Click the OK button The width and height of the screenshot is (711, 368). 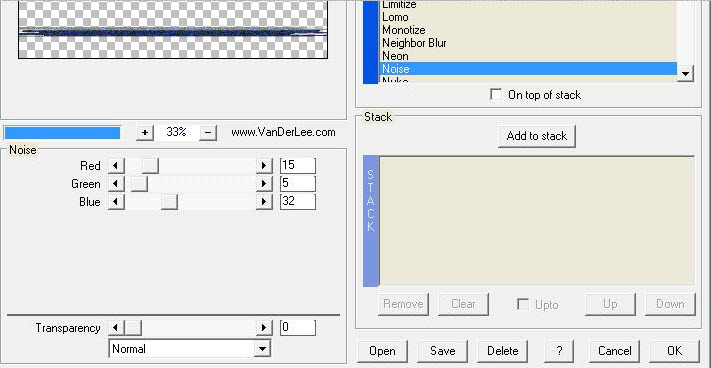pos(675,351)
